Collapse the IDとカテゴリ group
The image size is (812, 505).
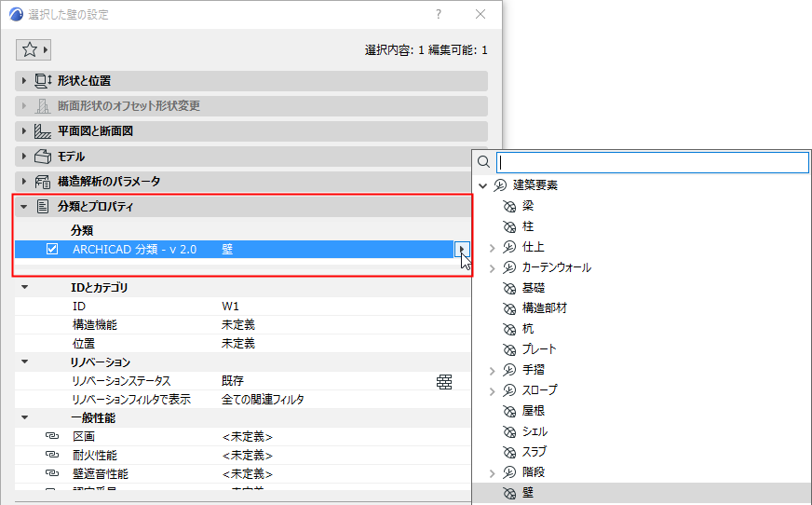coord(24,287)
